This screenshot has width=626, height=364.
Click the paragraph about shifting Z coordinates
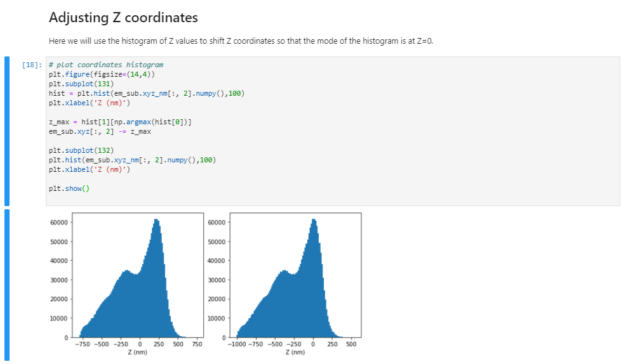(241, 41)
